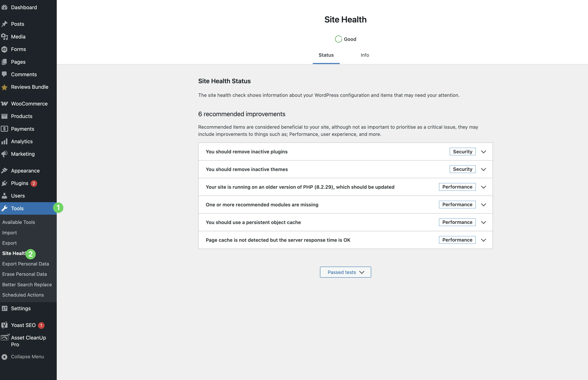This screenshot has width=588, height=380.
Task: Switch to the Info tab
Action: (365, 55)
